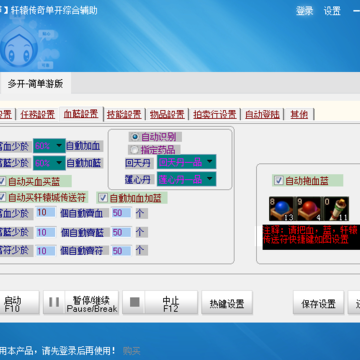
Task: Click the 保存设置 button
Action: (318, 303)
